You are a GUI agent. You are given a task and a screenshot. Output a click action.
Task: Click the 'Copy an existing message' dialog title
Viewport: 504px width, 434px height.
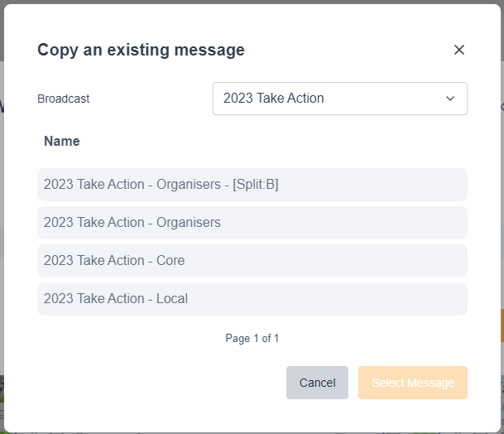[141, 50]
